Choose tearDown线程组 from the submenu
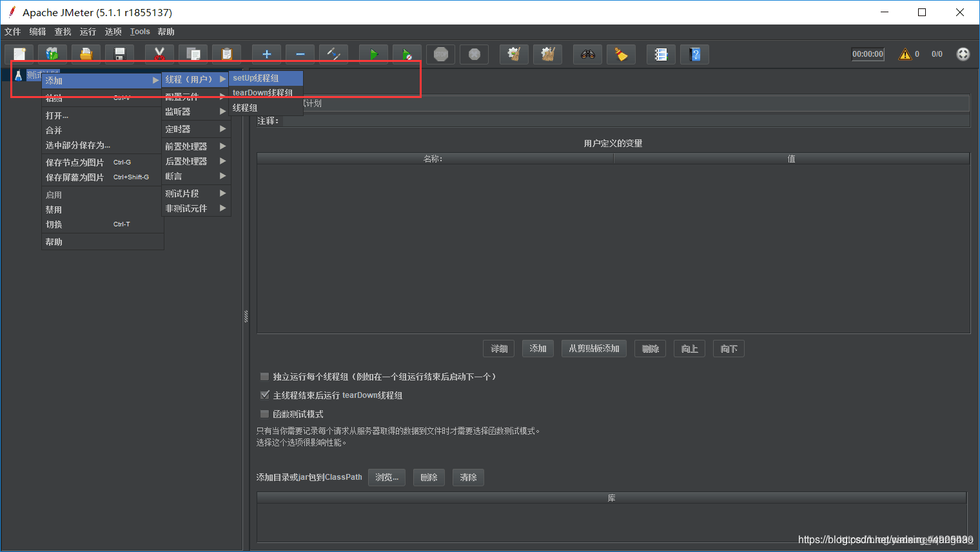The image size is (980, 552). tap(266, 93)
